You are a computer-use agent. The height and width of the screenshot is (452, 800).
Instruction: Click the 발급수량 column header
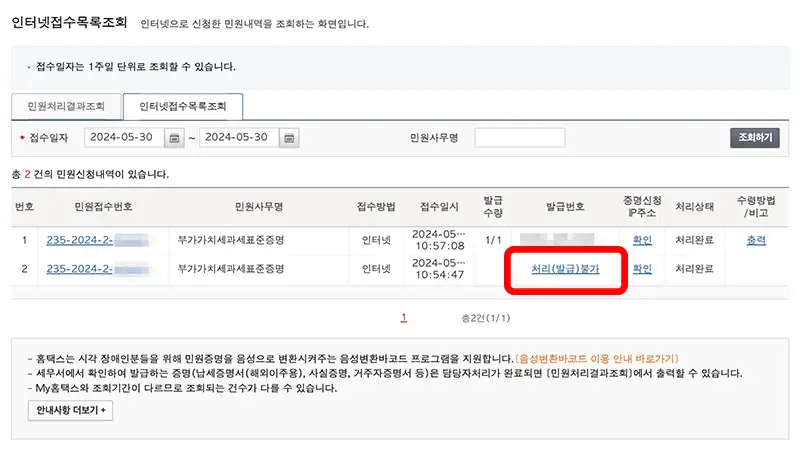[x=493, y=207]
